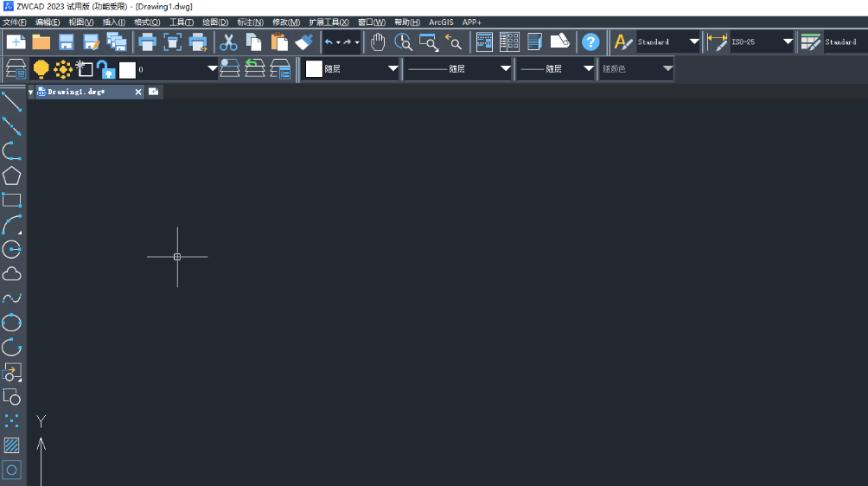Viewport: 868px width, 486px height.
Task: Expand the color control dropdown
Action: click(393, 69)
